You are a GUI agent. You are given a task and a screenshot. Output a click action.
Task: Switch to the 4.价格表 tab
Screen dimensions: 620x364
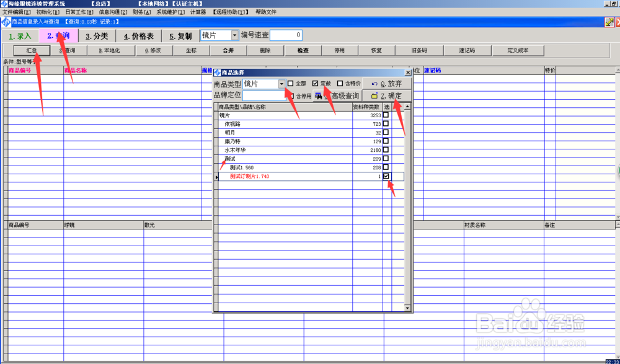[139, 36]
